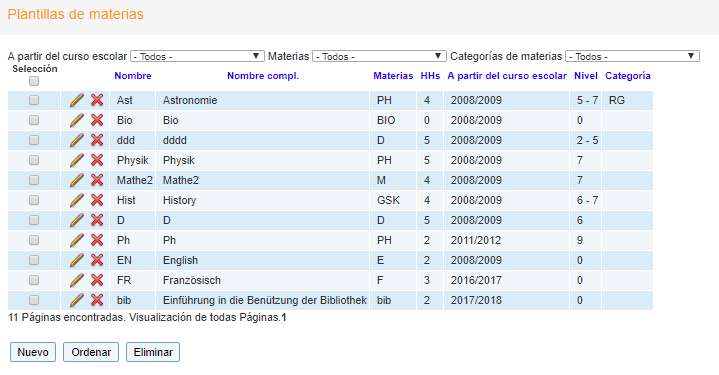Select the History row checkbox
Image resolution: width=719 pixels, height=375 pixels.
pos(34,200)
